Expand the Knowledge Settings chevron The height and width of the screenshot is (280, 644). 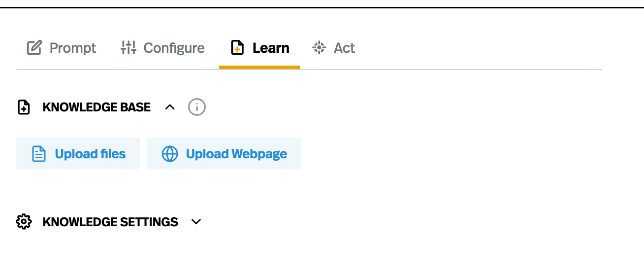point(196,222)
